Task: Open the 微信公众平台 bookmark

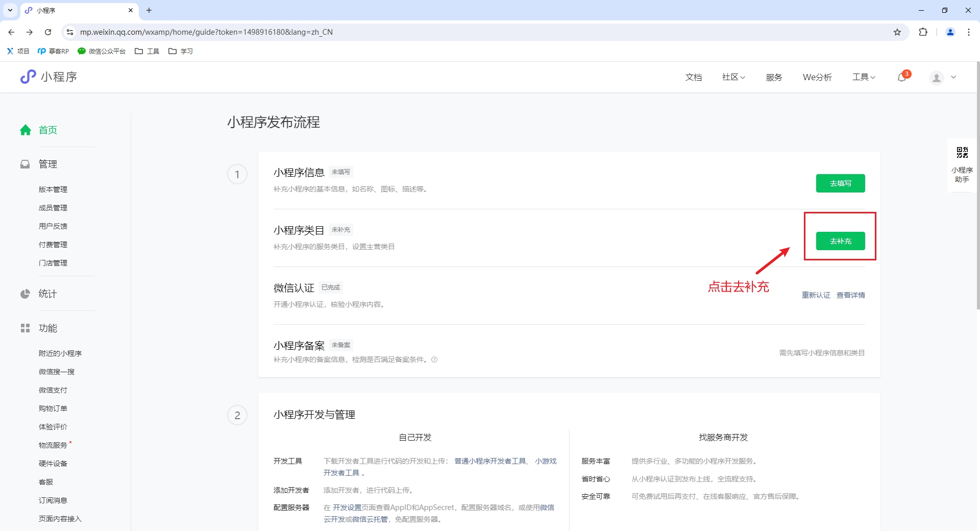Action: coord(102,51)
